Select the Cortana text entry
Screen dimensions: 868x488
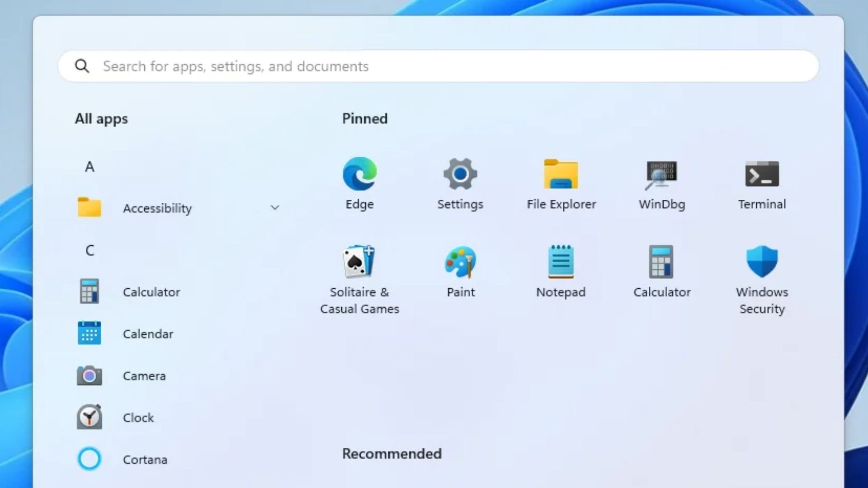(145, 460)
